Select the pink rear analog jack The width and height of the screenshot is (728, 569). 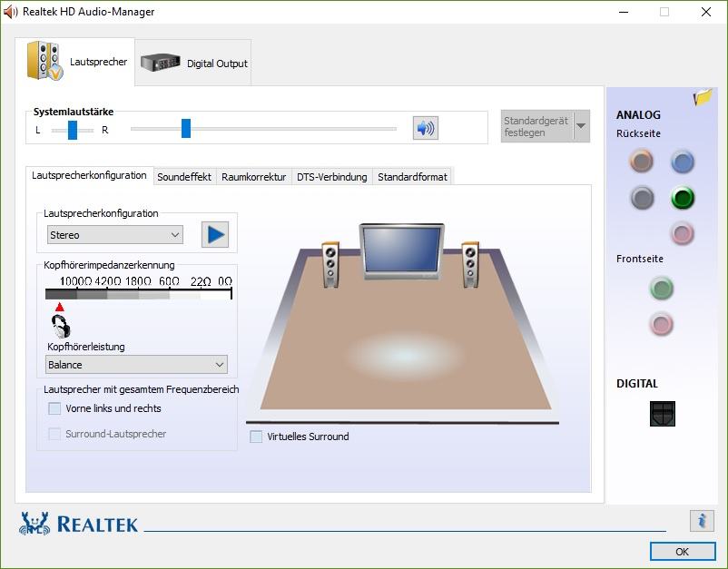[x=682, y=233]
